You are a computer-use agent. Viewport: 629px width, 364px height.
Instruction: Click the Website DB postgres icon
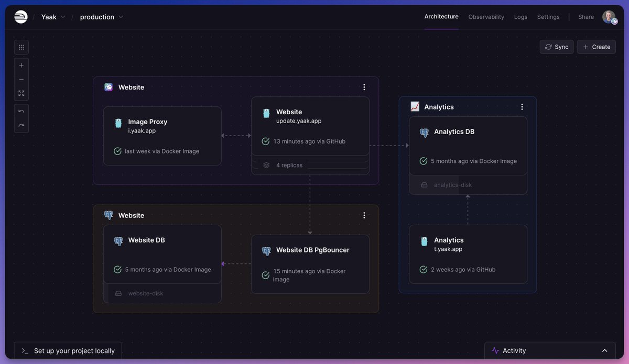pos(118,241)
